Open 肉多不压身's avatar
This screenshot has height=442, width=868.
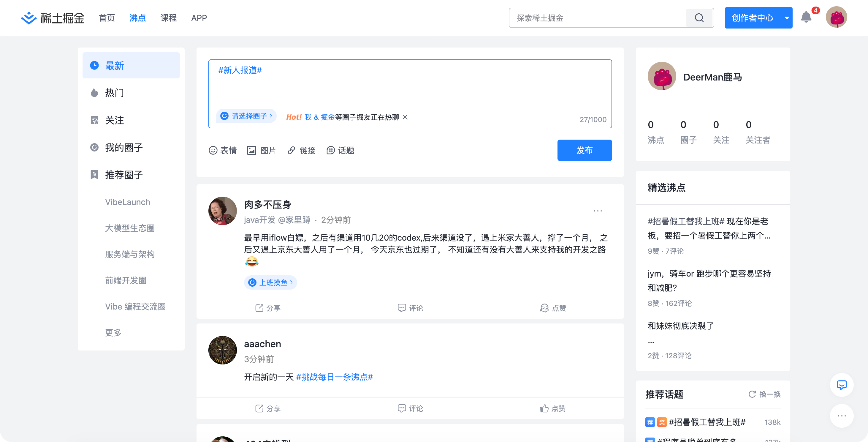coord(222,211)
